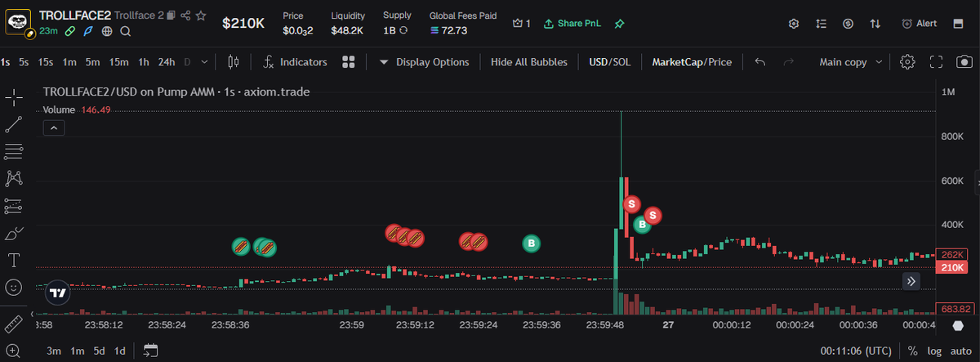The height and width of the screenshot is (362, 980).
Task: Click the TradingView logo on chart
Action: (57, 293)
